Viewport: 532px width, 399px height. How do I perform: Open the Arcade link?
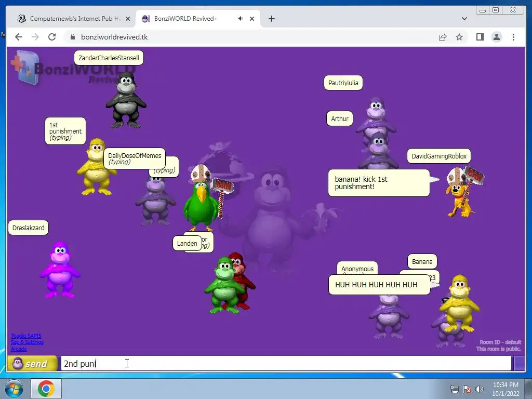[19, 349]
